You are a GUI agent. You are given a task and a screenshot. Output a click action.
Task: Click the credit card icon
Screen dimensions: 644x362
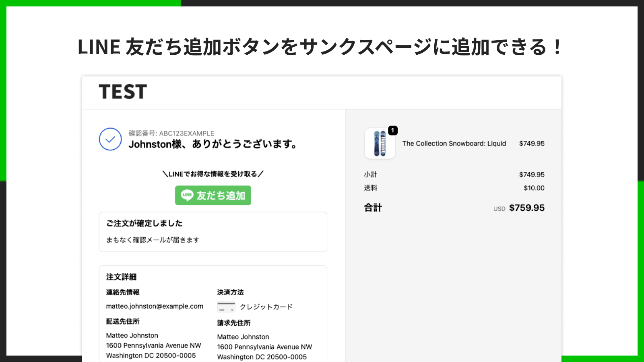point(226,307)
